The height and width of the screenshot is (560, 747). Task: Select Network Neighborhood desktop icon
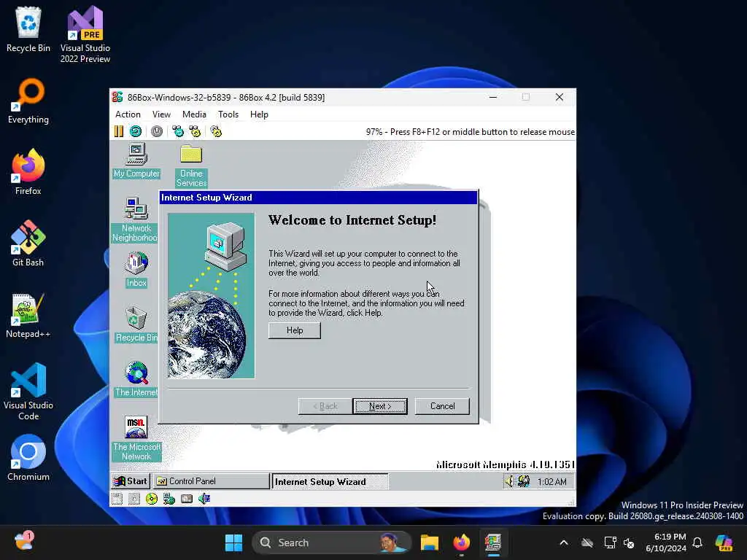tap(136, 219)
